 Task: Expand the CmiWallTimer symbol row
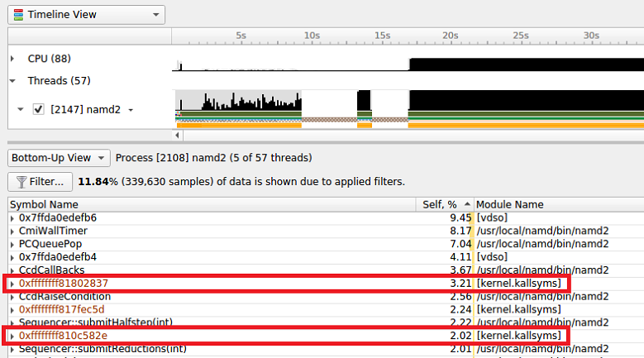[x=12, y=231]
